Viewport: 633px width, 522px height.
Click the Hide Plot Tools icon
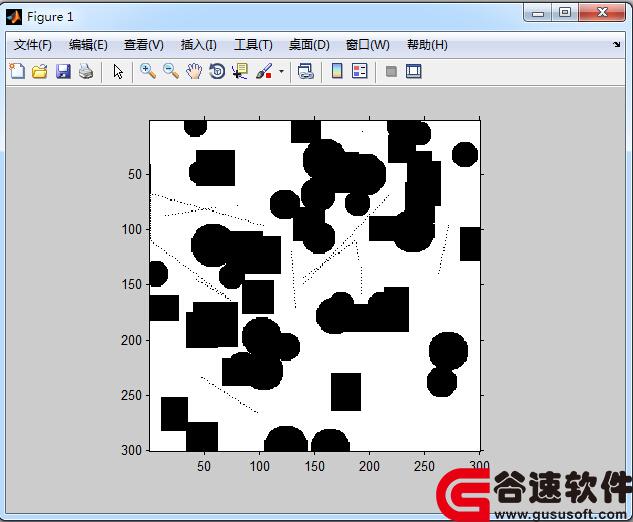(391, 72)
